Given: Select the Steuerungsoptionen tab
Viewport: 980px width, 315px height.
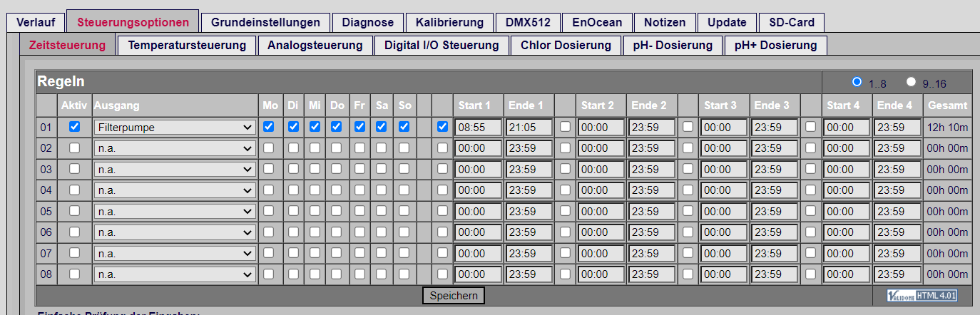Looking at the screenshot, I should pos(133,22).
